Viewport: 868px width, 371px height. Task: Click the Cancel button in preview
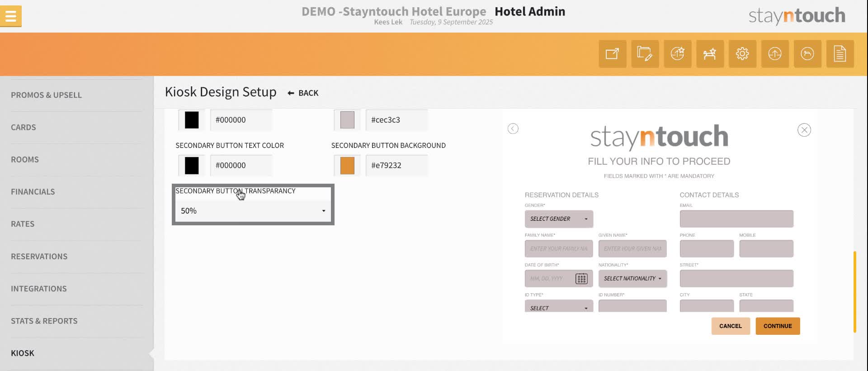point(731,326)
